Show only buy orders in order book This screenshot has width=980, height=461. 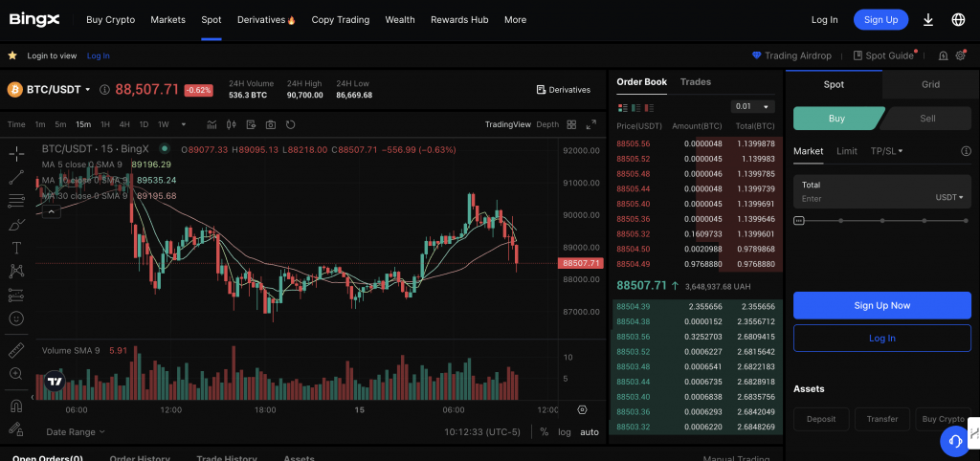coord(635,107)
